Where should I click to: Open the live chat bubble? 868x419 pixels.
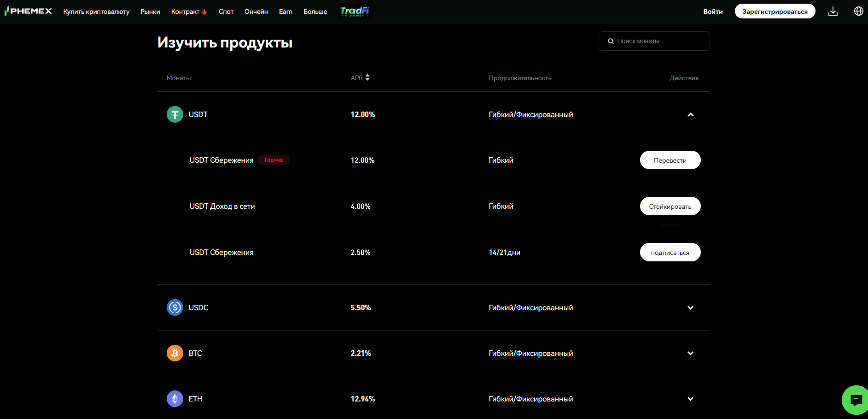click(856, 400)
